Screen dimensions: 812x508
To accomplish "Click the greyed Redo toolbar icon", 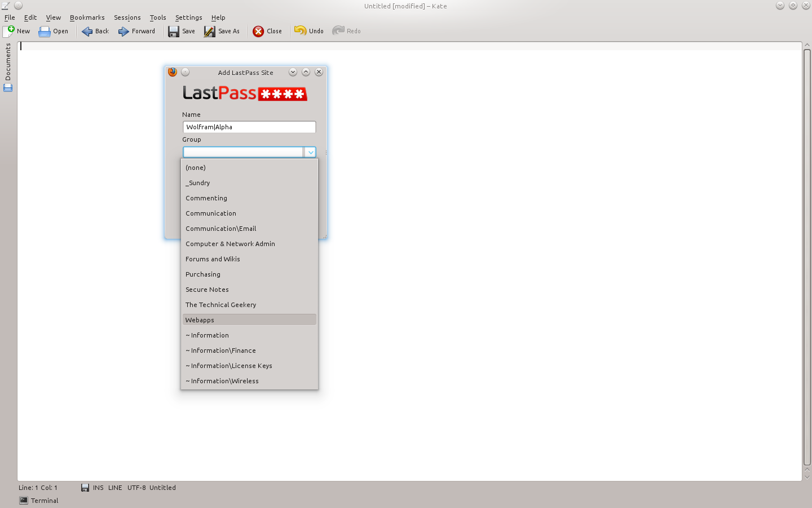I will (x=338, y=31).
